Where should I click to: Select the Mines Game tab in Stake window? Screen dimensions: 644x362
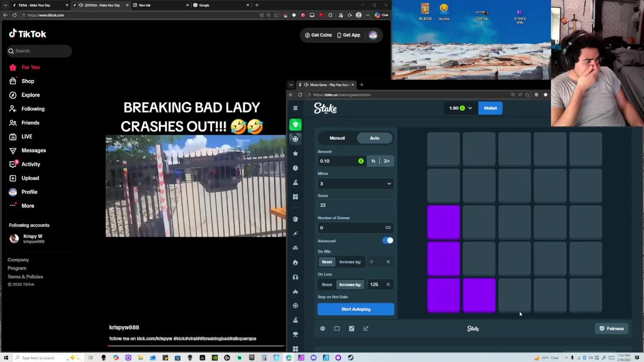tap(326, 84)
